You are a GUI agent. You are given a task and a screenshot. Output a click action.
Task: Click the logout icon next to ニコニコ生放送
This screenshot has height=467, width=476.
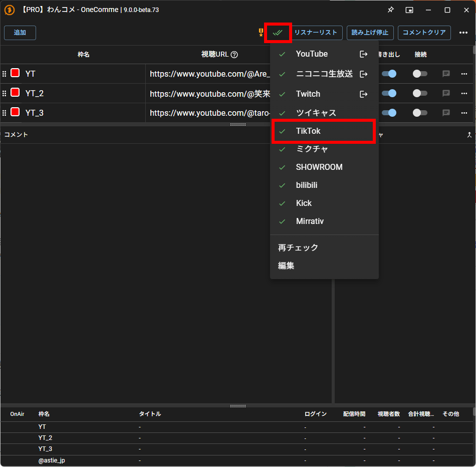364,74
